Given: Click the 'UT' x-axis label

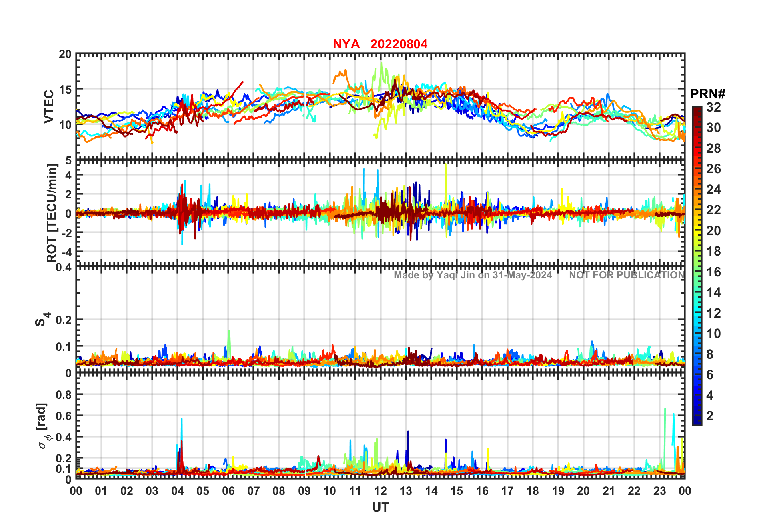Looking at the screenshot, I should click(380, 508).
